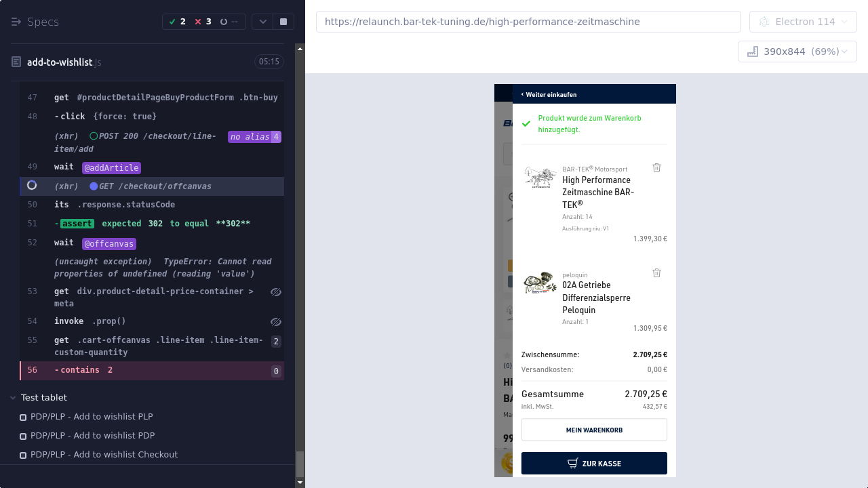
Task: Click the Mein Warenkorb button
Action: [x=594, y=430]
